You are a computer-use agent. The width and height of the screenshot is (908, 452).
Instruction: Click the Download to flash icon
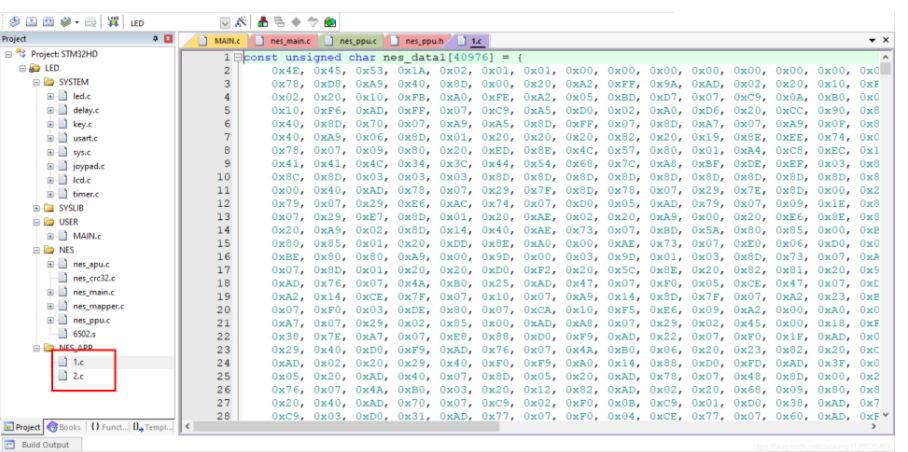pyautogui.click(x=114, y=22)
